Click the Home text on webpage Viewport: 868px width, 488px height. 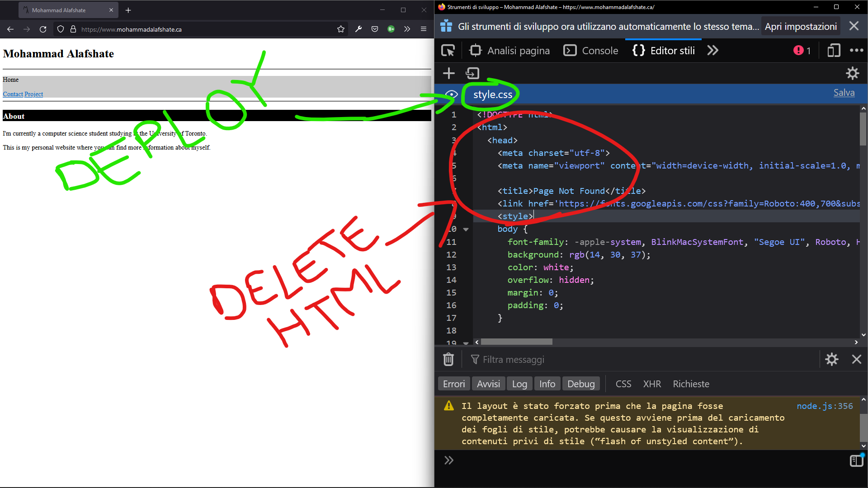pos(10,80)
